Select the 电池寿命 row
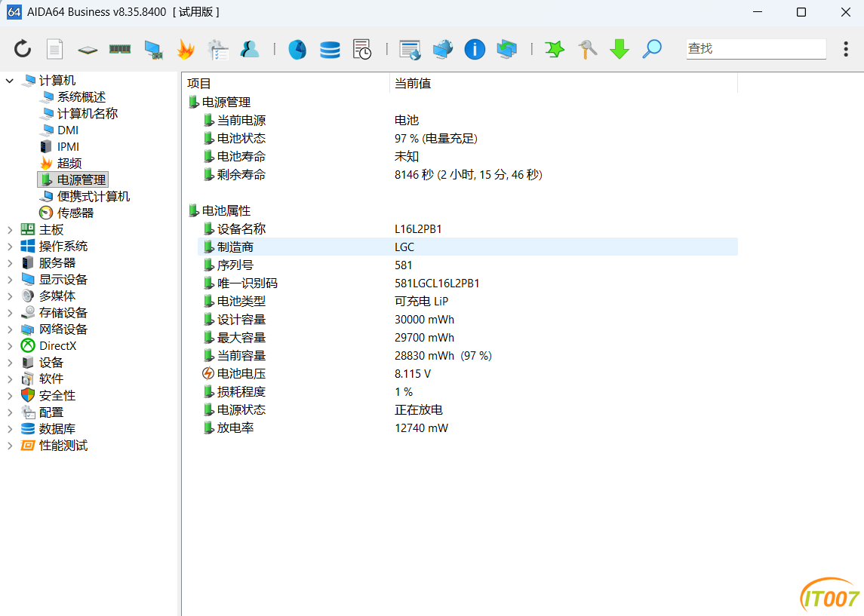 (468, 156)
